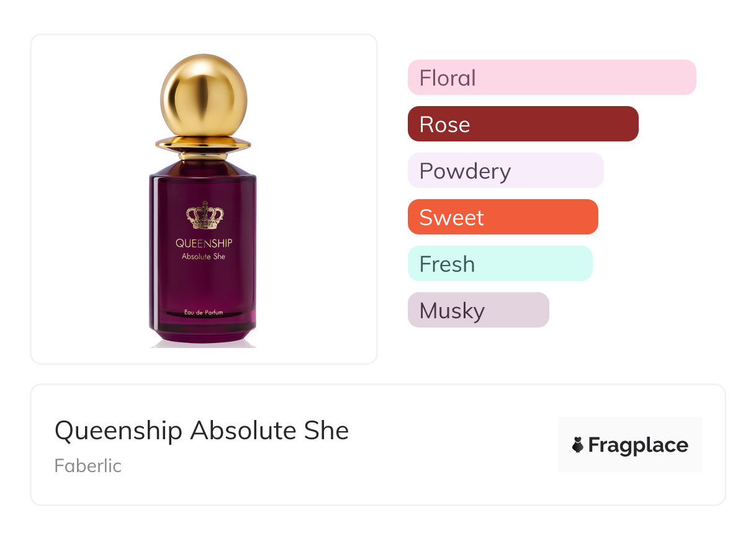This screenshot has width=756, height=536.
Task: Pick the orange Sweet accord bar
Action: 502,217
